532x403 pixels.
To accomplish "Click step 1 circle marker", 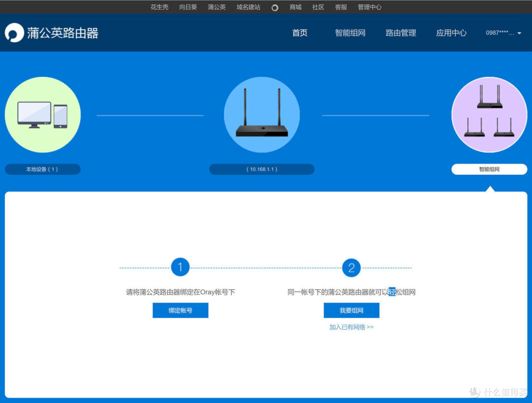I will (x=180, y=268).
